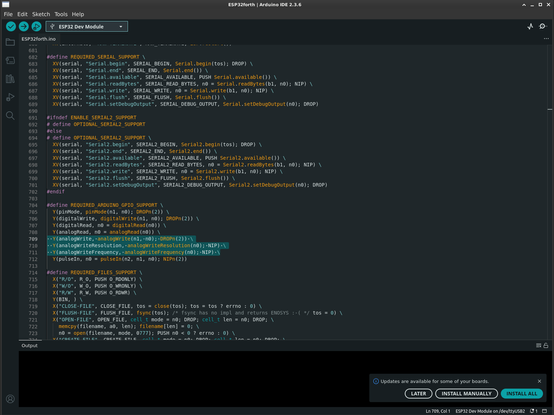The width and height of the screenshot is (554, 415).
Task: Click the Serial.setDebugOutput line 689
Action: tap(185, 104)
